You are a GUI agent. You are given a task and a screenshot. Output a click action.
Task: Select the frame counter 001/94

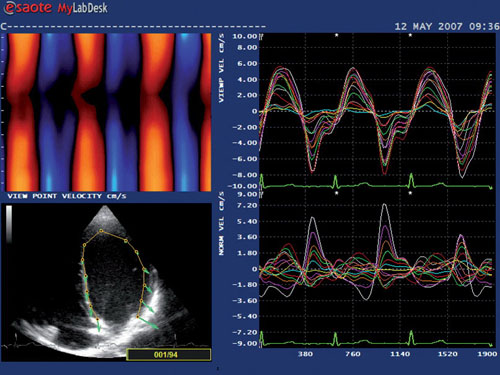pyautogui.click(x=169, y=355)
